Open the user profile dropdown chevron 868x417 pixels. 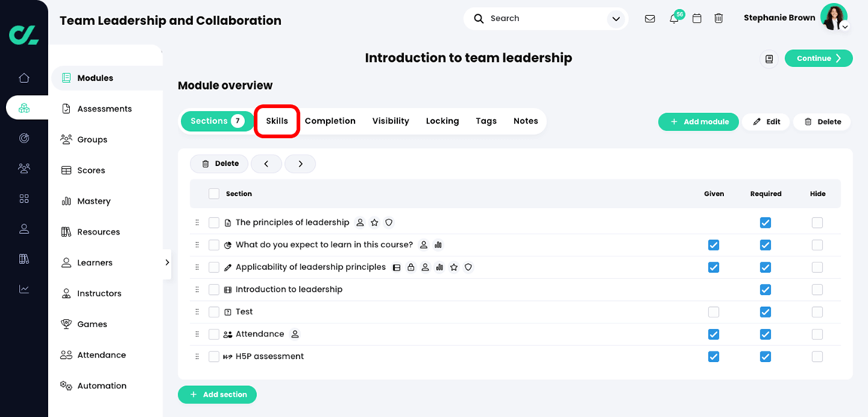845,26
